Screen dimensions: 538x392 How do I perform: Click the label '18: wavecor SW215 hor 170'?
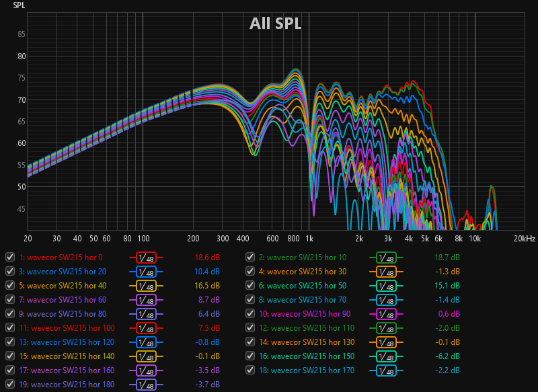point(307,370)
